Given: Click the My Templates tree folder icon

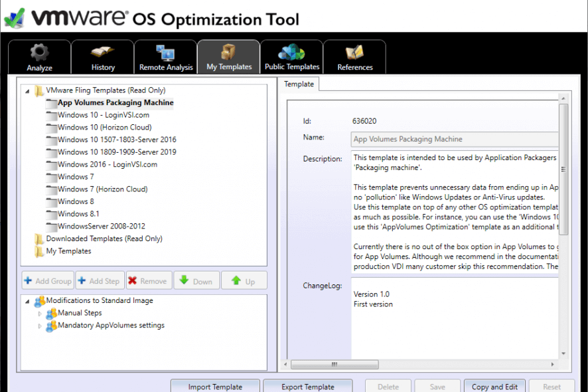Looking at the screenshot, I should coord(38,251).
